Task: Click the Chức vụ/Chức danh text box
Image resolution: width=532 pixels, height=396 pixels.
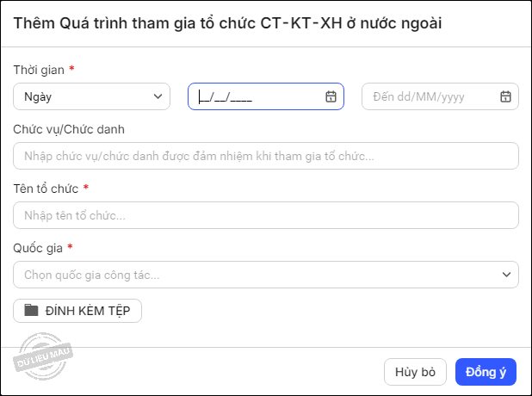Action: click(266, 156)
